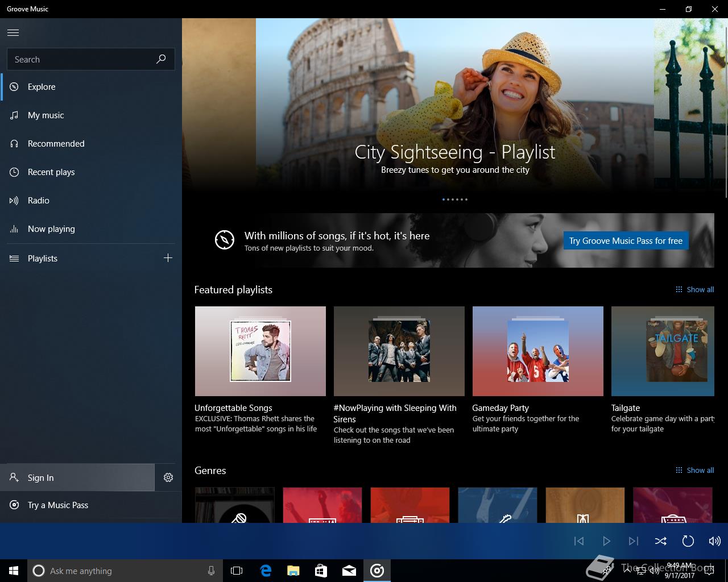This screenshot has height=582, width=728.
Task: Open the #NowPlaying with Sleeping With Sirens thumbnail
Action: [399, 351]
